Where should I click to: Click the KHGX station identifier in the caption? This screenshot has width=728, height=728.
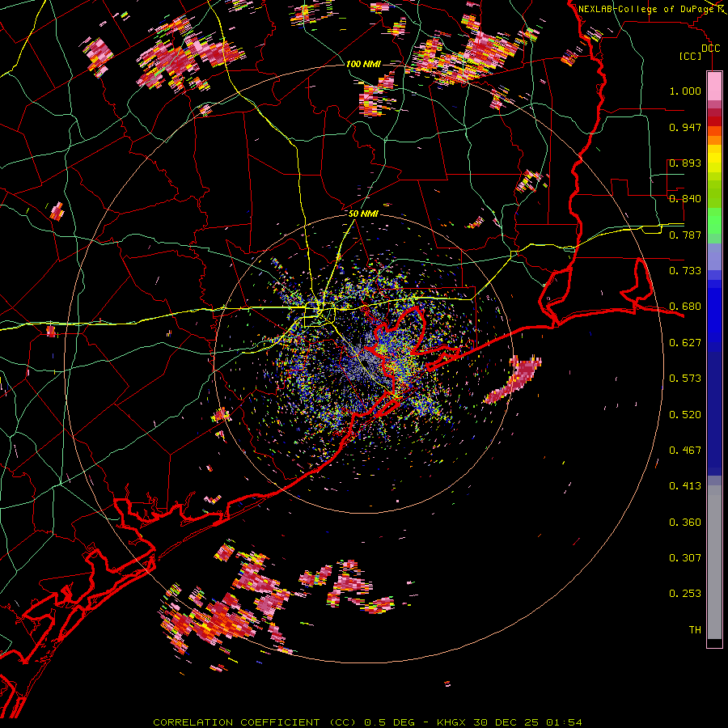click(x=451, y=722)
